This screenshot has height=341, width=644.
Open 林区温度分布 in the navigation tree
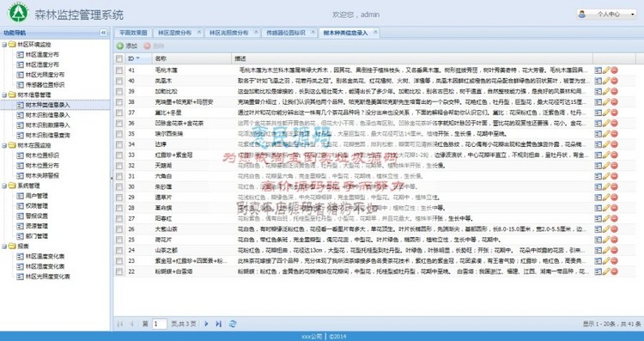(42, 55)
